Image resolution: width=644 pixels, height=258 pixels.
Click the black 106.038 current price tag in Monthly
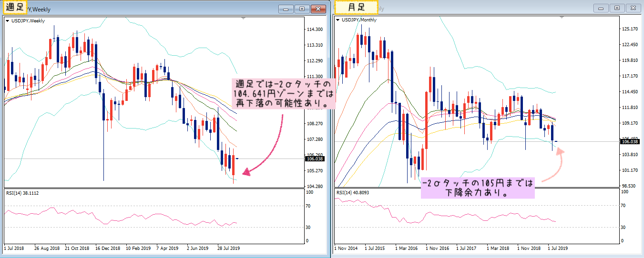[630, 141]
